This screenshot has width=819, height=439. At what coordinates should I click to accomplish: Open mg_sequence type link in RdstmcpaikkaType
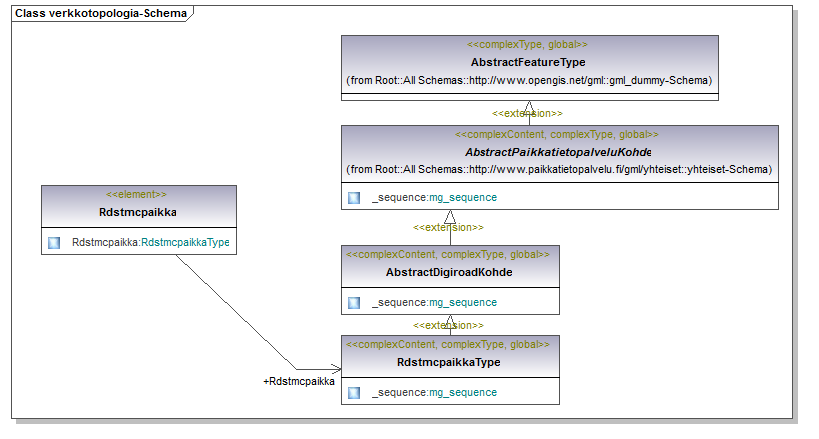[x=463, y=392]
